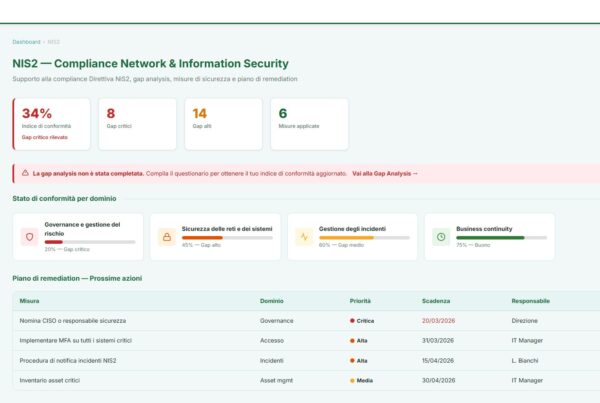This screenshot has width=600, height=403.
Task: Click the Business continuity green progress bar
Action: pyautogui.click(x=501, y=238)
